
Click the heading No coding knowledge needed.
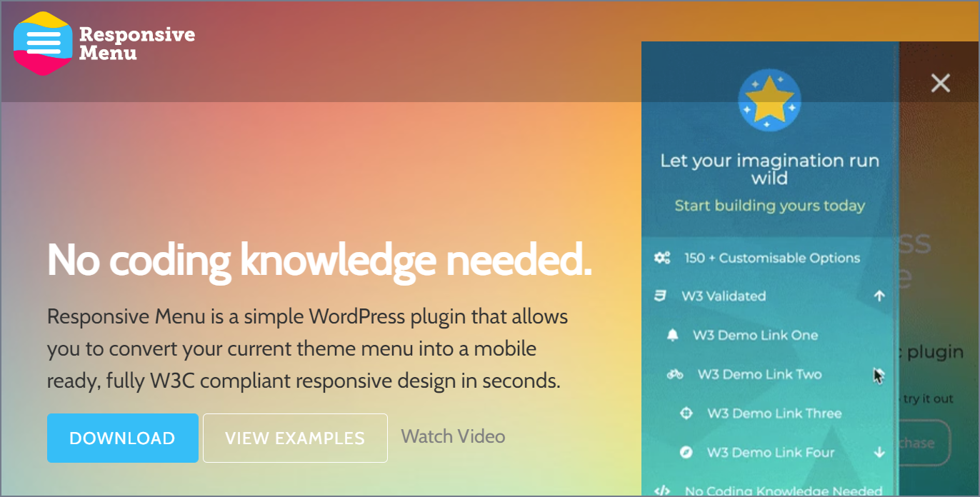point(320,259)
